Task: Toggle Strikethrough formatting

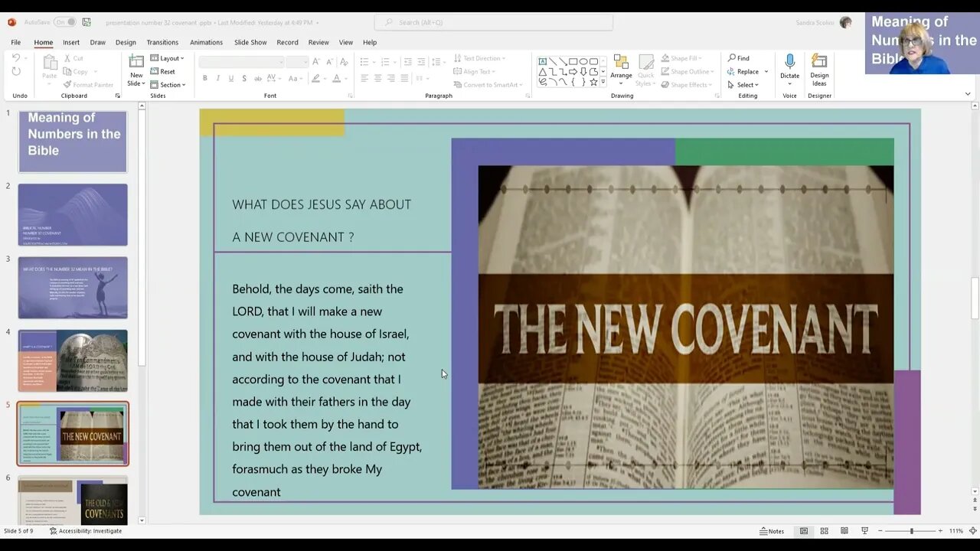Action: 257,78
